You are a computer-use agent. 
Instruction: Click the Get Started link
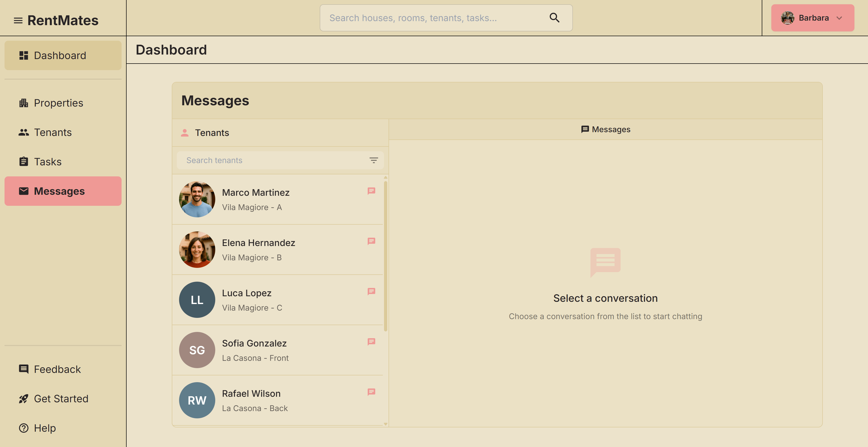tap(61, 399)
